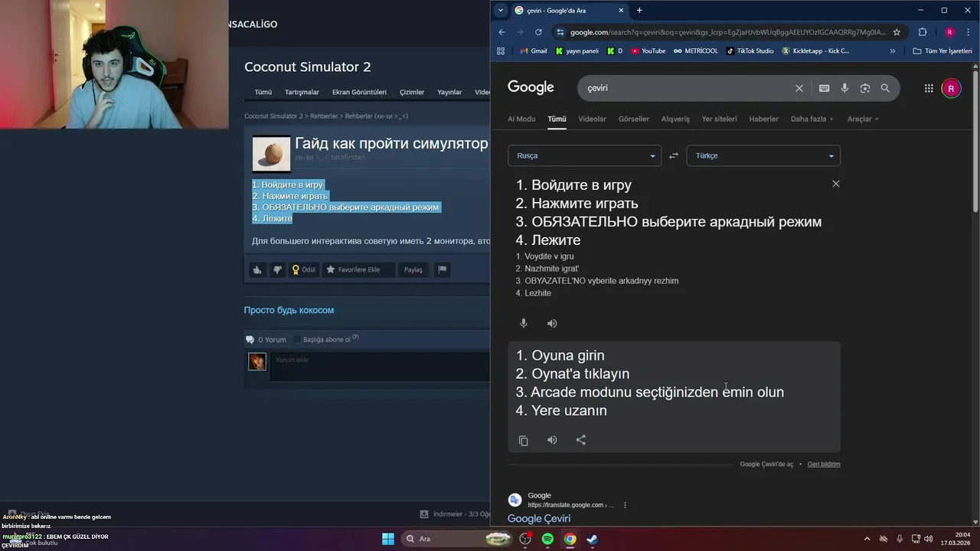This screenshot has width=980, height=551.
Task: Open the yayın paneli bookmark
Action: (x=577, y=51)
